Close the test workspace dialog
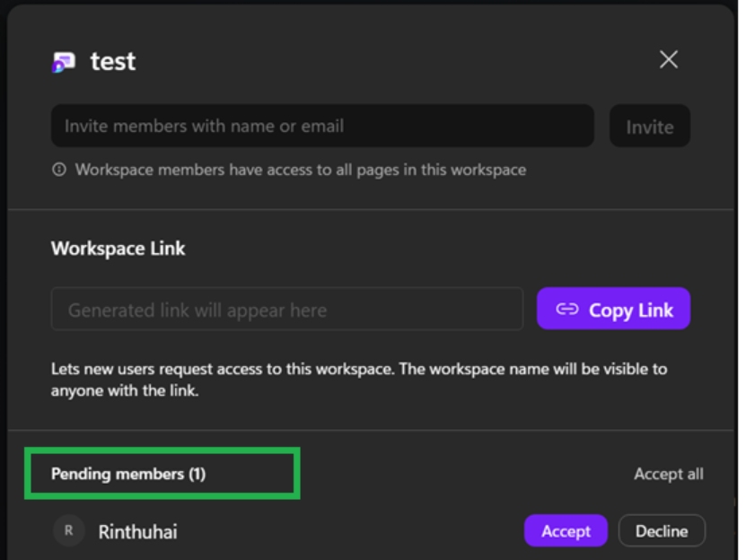The width and height of the screenshot is (746, 560). point(669,60)
